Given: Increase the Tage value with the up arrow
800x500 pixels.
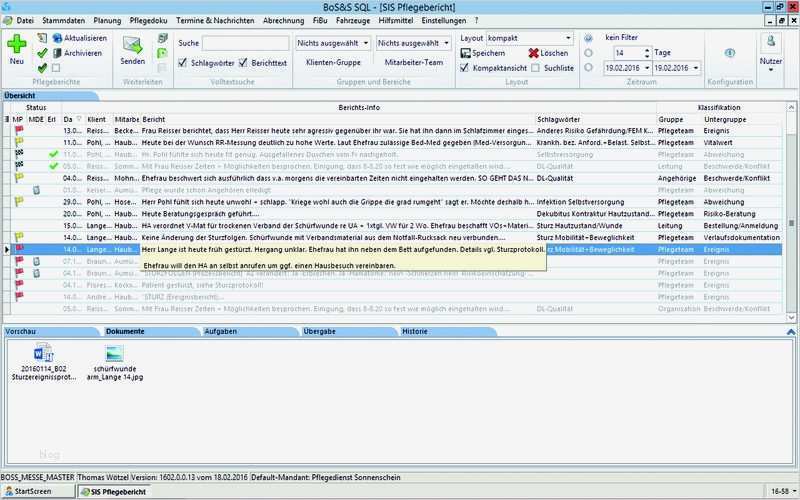Looking at the screenshot, I should click(647, 50).
